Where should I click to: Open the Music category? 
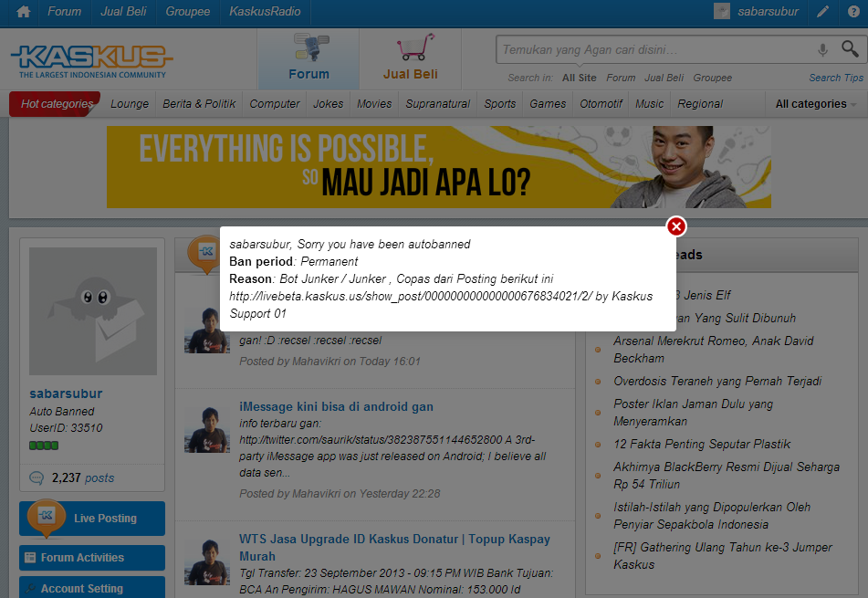pyautogui.click(x=649, y=104)
